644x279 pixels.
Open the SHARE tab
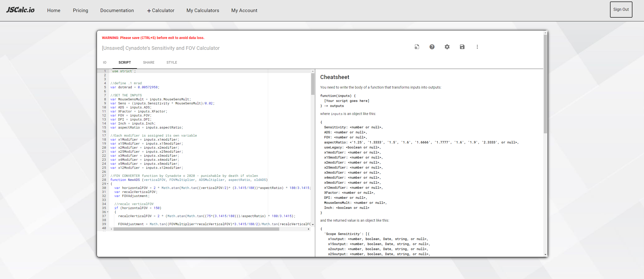pos(149,62)
